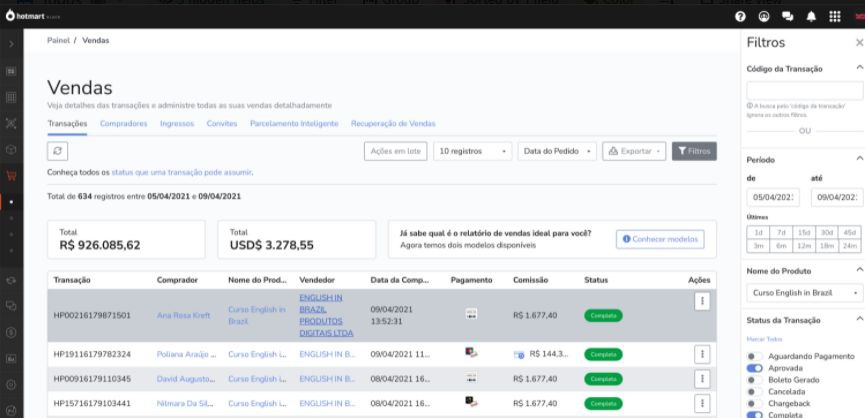Click the refresh transactions icon button
Screen dimensions: 865x418
tap(59, 151)
